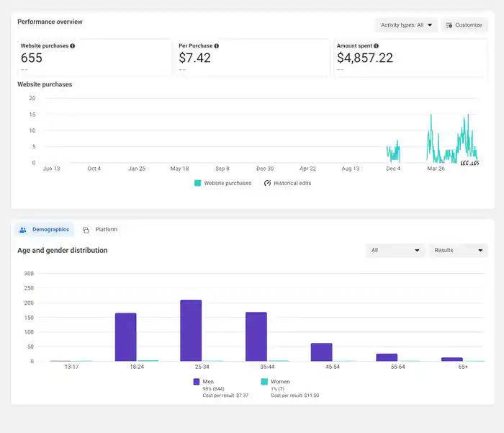Switch to the Platform tab
Viewport: 504px width, 433px height.
100,230
